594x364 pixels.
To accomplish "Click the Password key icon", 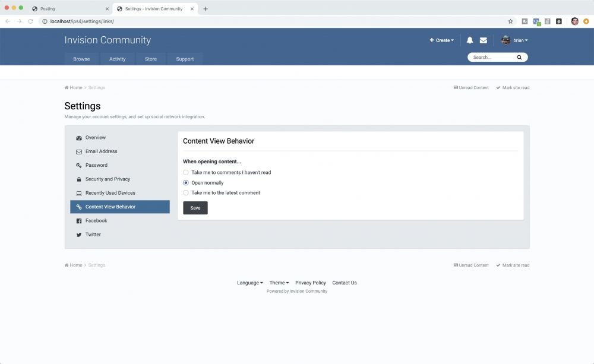I will (79, 166).
